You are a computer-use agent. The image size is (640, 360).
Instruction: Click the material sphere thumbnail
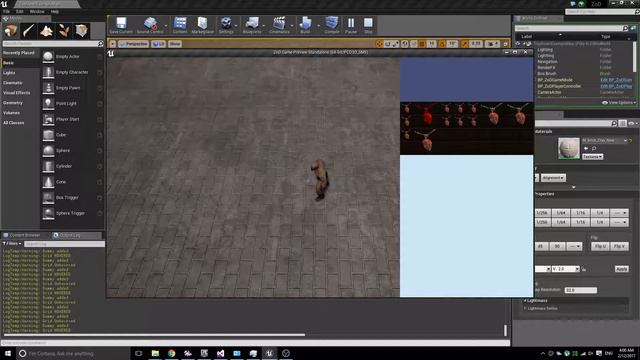click(569, 149)
